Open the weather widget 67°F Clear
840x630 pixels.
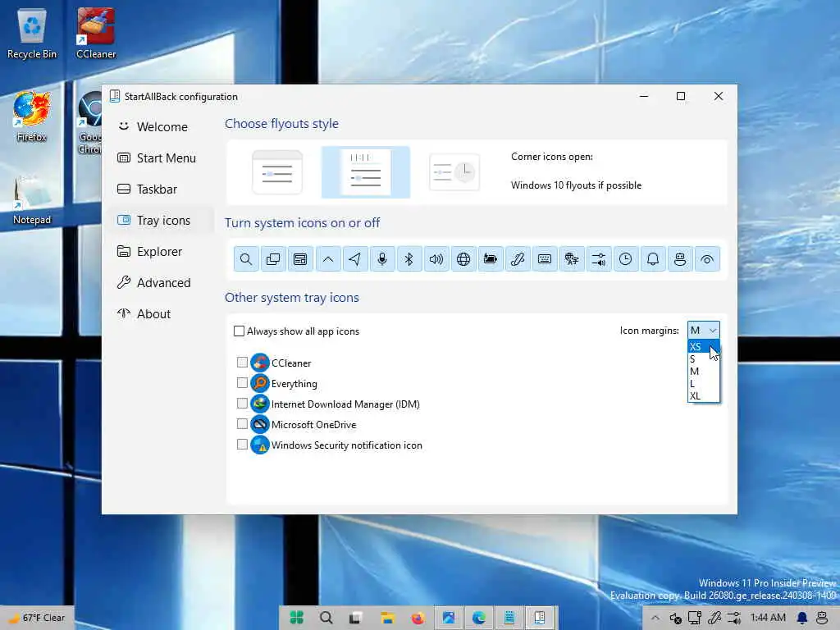click(x=38, y=618)
